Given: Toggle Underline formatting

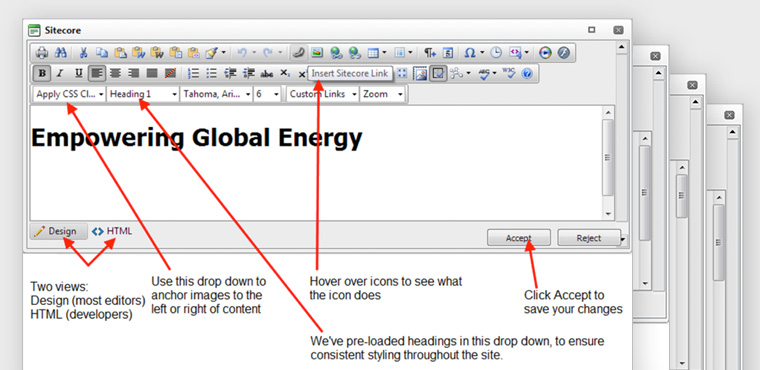Looking at the screenshot, I should pos(79,73).
